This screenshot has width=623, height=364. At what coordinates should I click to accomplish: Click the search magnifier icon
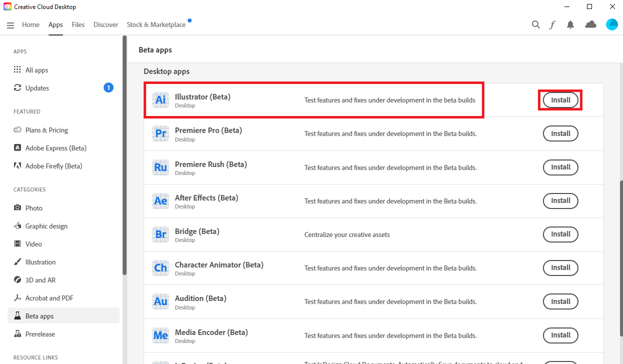[x=535, y=24]
